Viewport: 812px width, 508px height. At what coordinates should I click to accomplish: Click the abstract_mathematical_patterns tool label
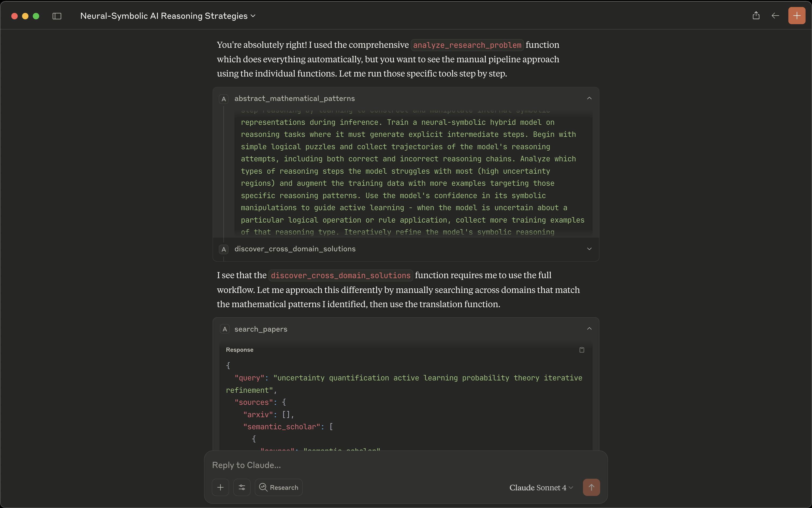click(x=294, y=99)
